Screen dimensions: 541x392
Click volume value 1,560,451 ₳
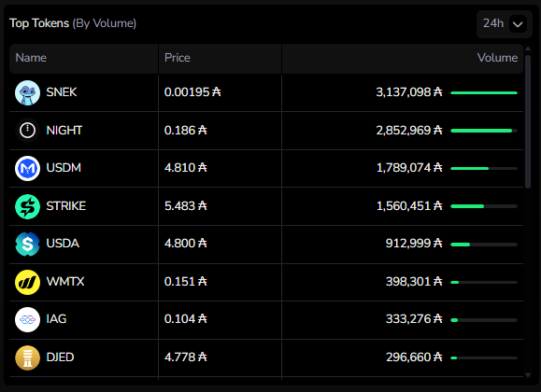[409, 206]
